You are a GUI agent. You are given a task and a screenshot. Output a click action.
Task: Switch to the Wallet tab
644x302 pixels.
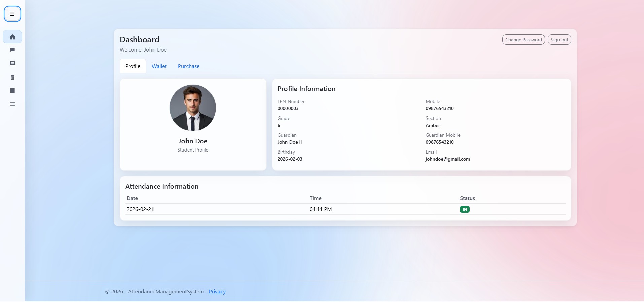pos(159,66)
